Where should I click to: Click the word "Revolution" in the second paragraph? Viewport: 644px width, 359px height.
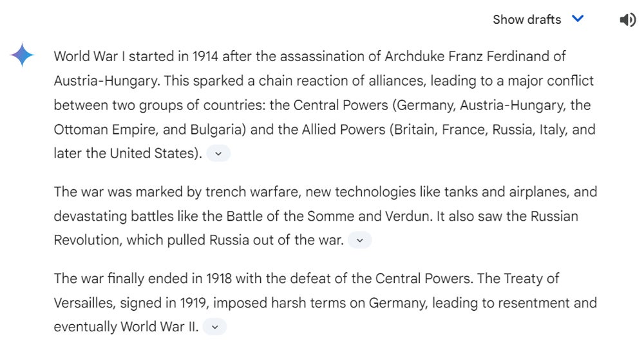click(86, 240)
